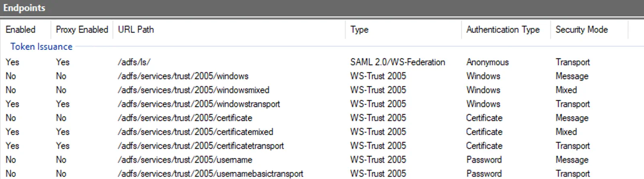This screenshot has width=644, height=179.
Task: Sort by Authentication Type column header
Action: (506, 29)
